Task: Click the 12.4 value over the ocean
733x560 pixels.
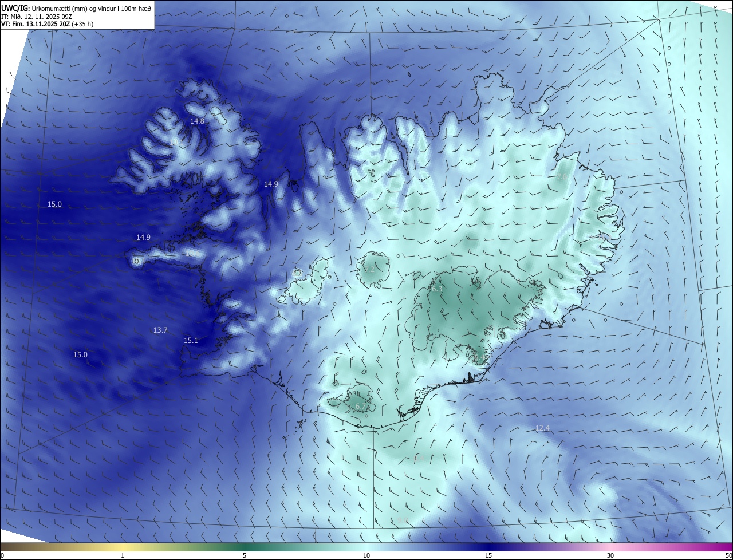Action: point(542,428)
